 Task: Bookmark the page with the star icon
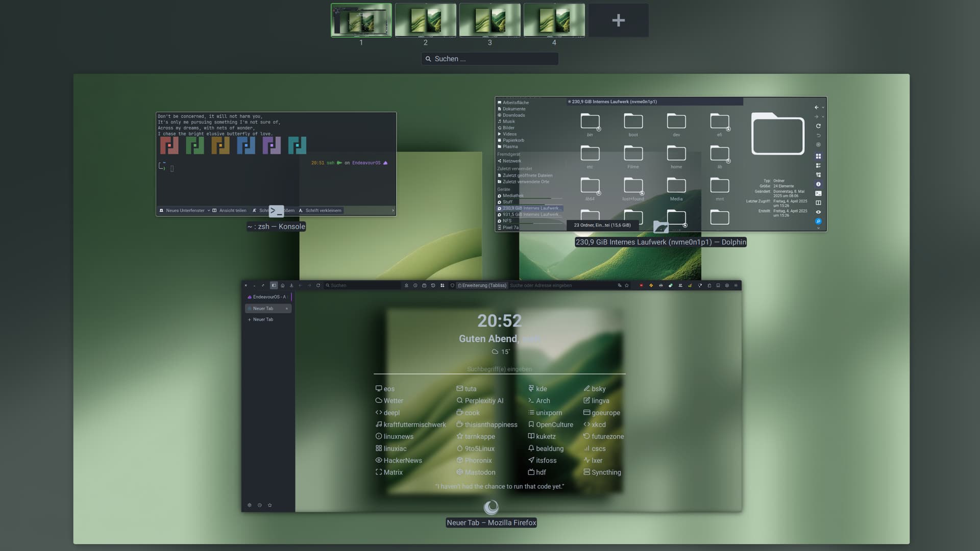click(x=627, y=286)
